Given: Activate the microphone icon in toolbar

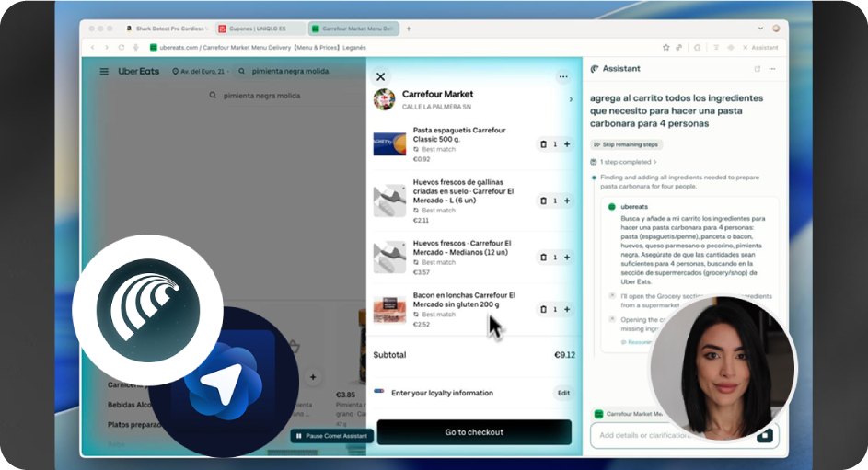Looking at the screenshot, I should 135,48.
